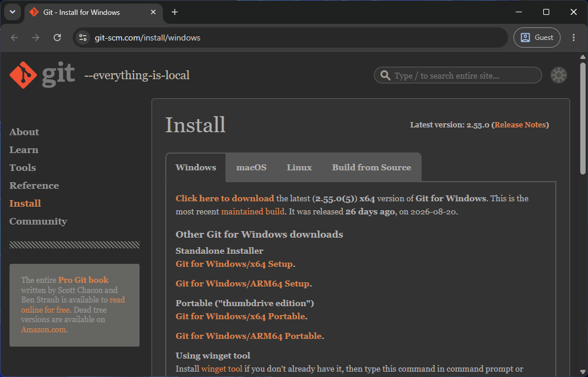Download Git for Windows/x64 Setup

234,264
